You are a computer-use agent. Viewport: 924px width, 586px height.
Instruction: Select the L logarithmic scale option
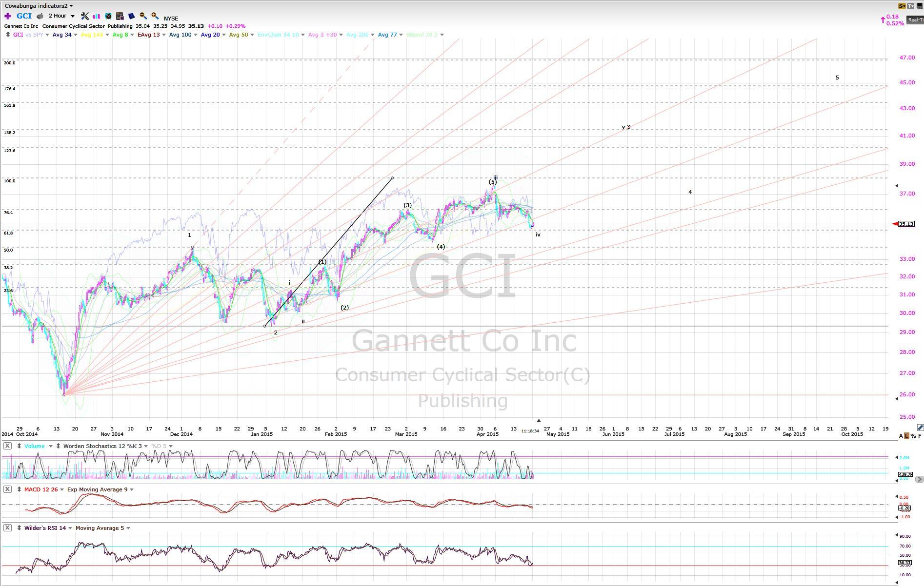[x=907, y=436]
